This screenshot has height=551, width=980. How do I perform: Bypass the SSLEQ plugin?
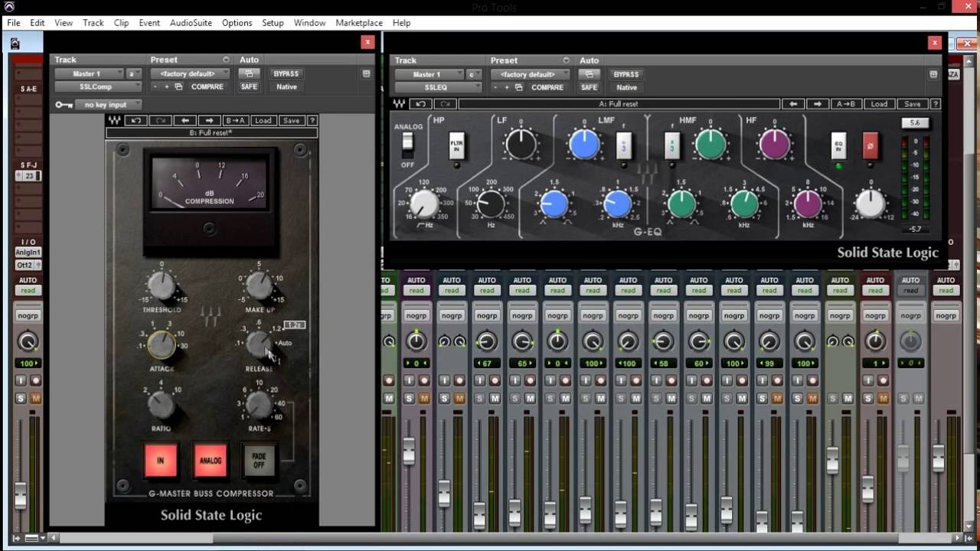coord(626,74)
